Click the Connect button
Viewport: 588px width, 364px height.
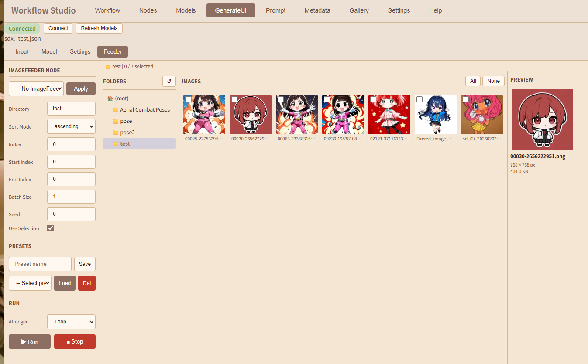click(x=58, y=28)
